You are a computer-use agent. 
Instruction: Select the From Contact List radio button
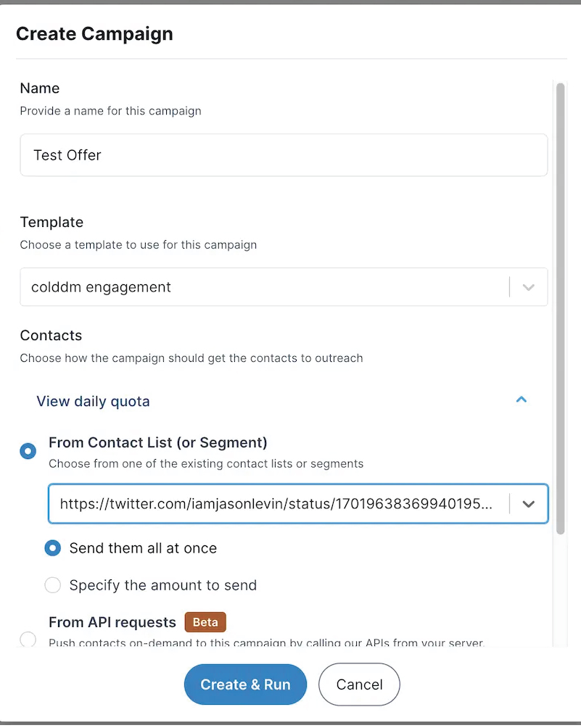(28, 450)
